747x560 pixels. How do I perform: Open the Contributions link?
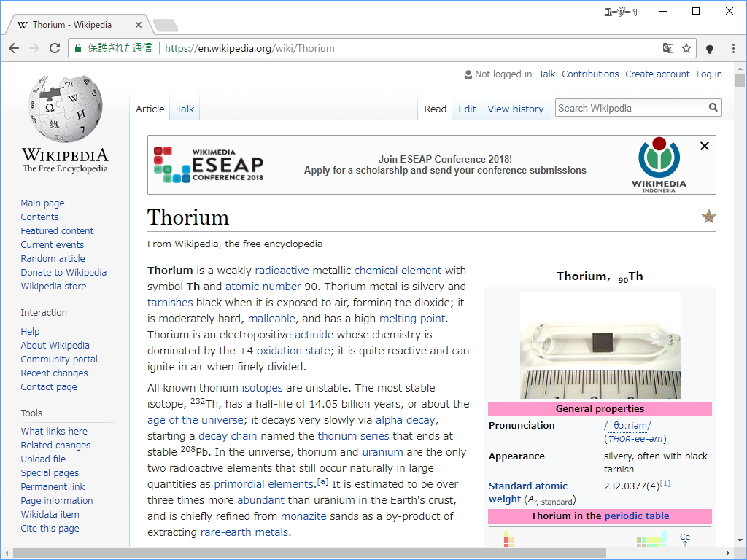[590, 74]
